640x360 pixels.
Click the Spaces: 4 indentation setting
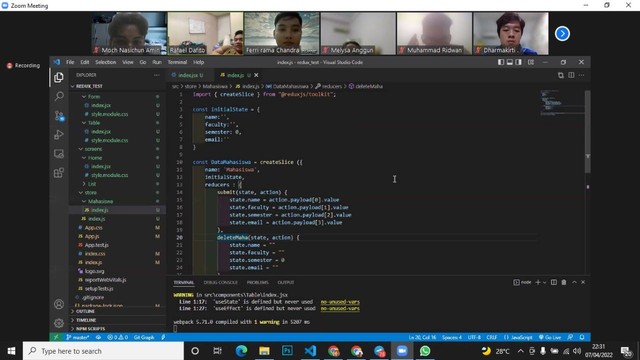(452, 337)
